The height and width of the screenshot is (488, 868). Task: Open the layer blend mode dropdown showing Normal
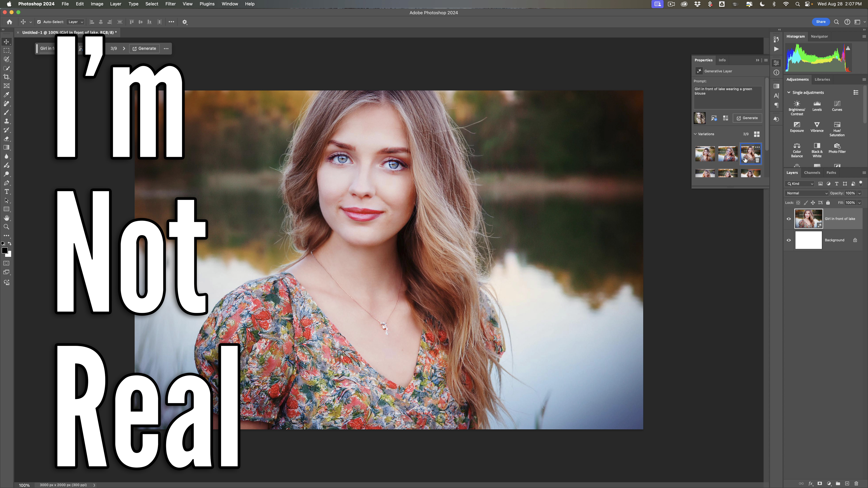[807, 193]
